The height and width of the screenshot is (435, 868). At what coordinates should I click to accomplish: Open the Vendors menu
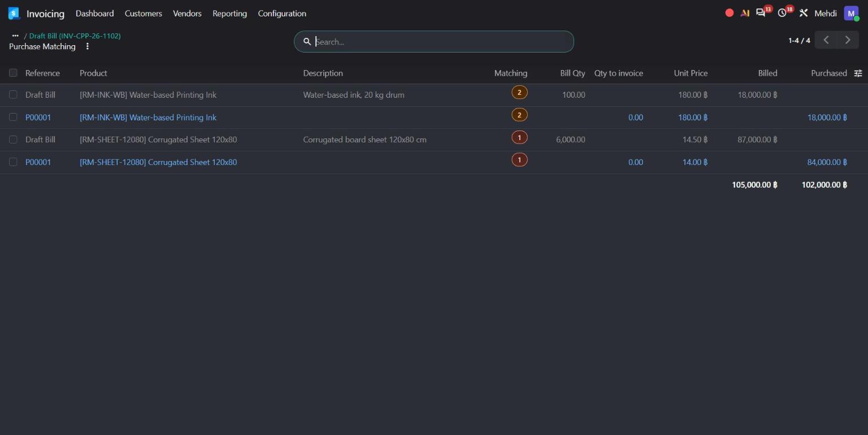(187, 13)
